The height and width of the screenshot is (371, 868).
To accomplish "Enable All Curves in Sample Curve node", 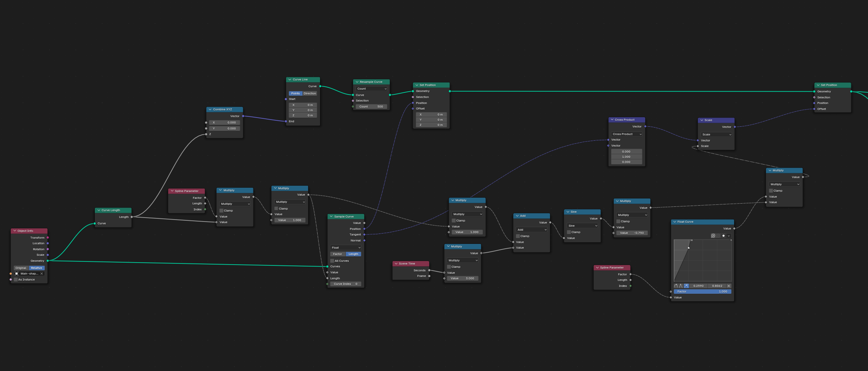I will (332, 261).
